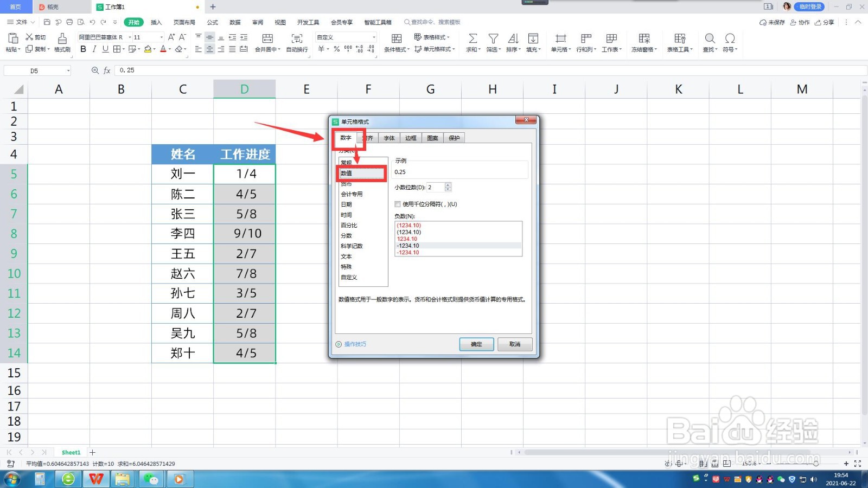
Task: Click the Worksheet (工作表) icon
Action: click(x=611, y=38)
